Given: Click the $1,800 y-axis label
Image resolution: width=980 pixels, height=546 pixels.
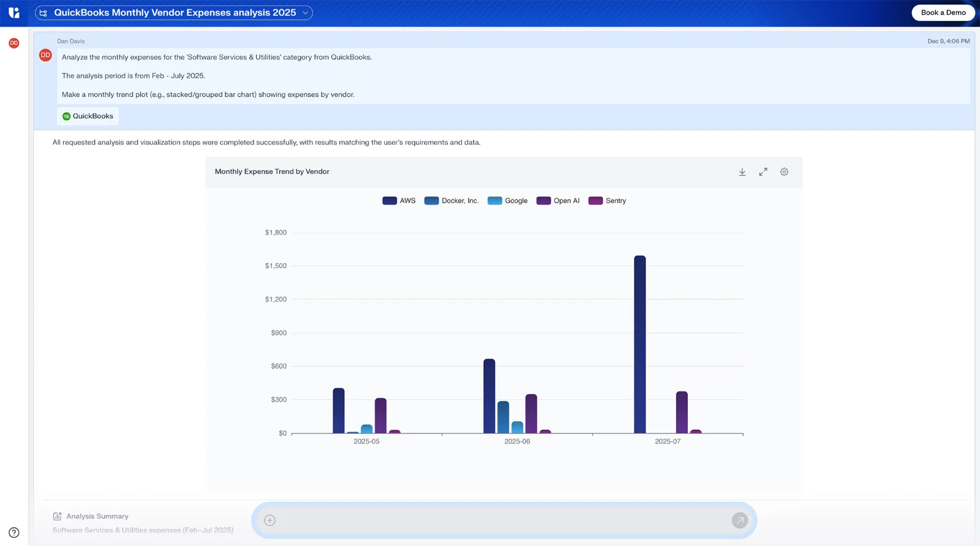Looking at the screenshot, I should [x=276, y=233].
